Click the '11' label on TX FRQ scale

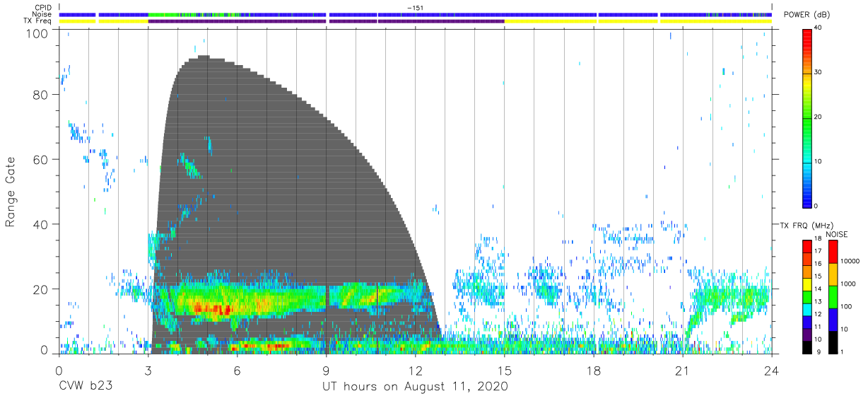[x=818, y=327]
